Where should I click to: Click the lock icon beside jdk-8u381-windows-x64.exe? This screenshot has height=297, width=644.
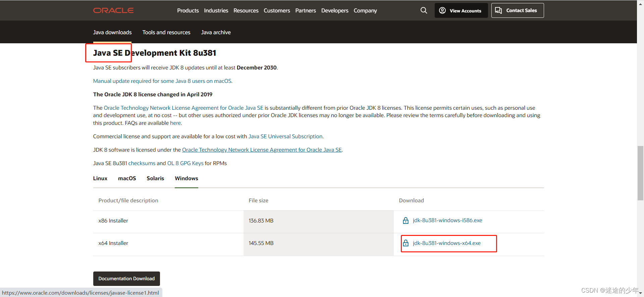pos(406,243)
